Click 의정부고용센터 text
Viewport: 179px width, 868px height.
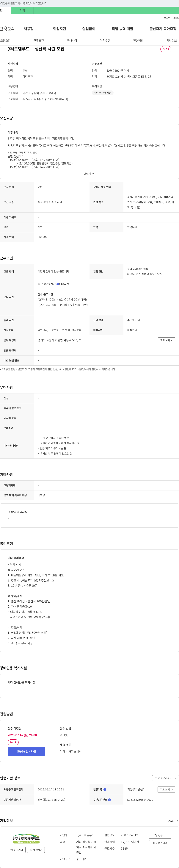pyautogui.click(x=136, y=789)
